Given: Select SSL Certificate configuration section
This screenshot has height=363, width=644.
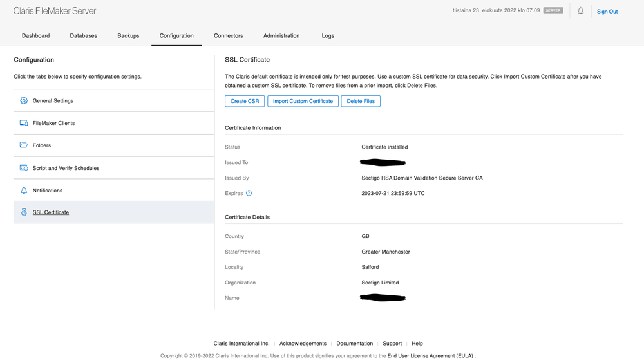Looking at the screenshot, I should pos(114,212).
